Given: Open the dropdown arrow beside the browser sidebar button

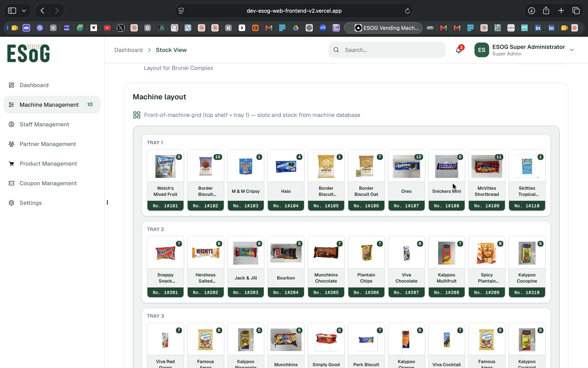Looking at the screenshot, I should coord(24,11).
